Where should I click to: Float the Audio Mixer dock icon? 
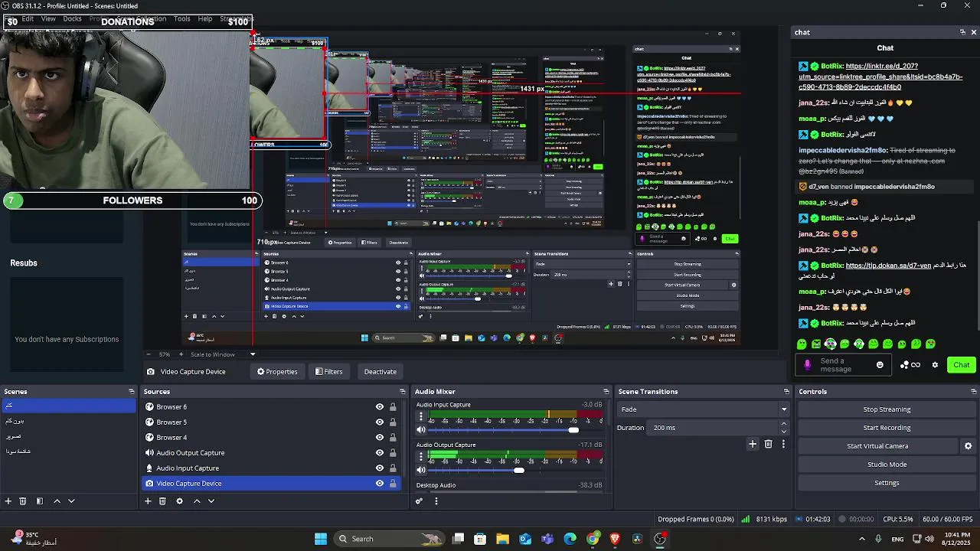tap(606, 392)
